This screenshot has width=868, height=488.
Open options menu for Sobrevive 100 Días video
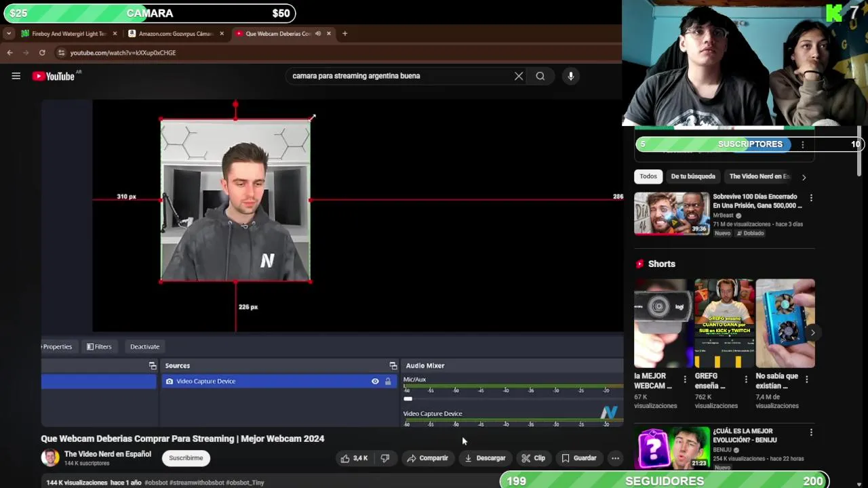(x=811, y=198)
